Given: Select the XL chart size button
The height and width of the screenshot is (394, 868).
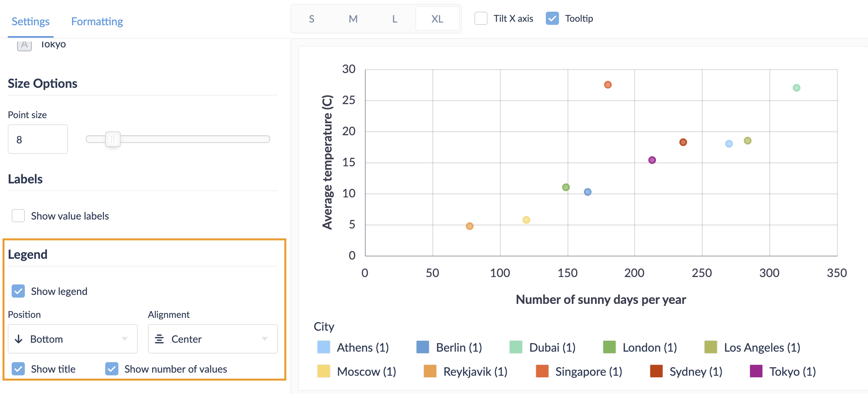Looking at the screenshot, I should click(437, 19).
